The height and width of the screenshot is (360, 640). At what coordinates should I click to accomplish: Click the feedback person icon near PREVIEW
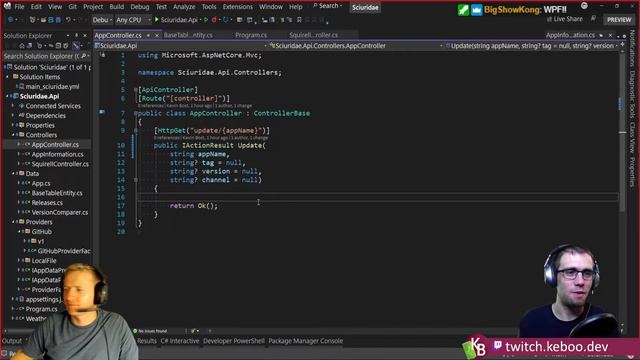(593, 19)
